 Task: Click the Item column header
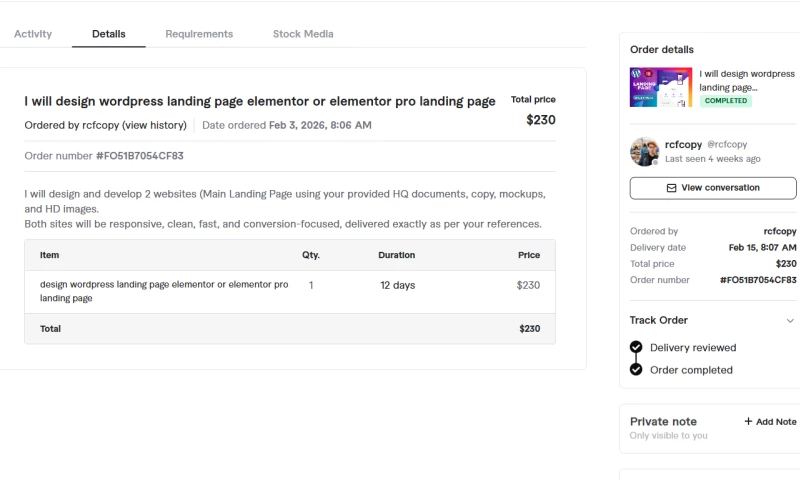pyautogui.click(x=49, y=255)
